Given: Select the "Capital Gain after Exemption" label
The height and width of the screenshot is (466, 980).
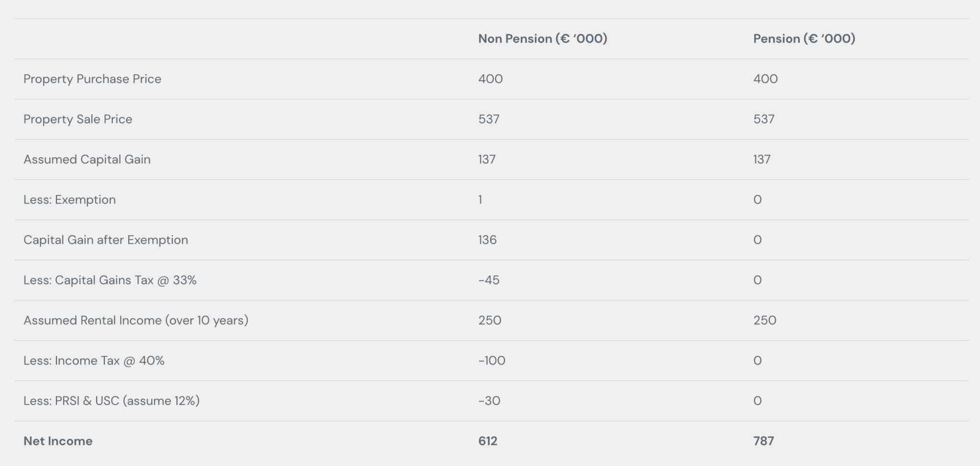Looking at the screenshot, I should click(x=106, y=240).
